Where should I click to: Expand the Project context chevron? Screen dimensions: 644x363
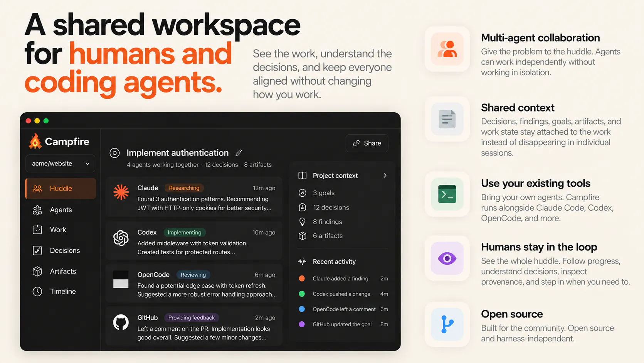tap(385, 176)
